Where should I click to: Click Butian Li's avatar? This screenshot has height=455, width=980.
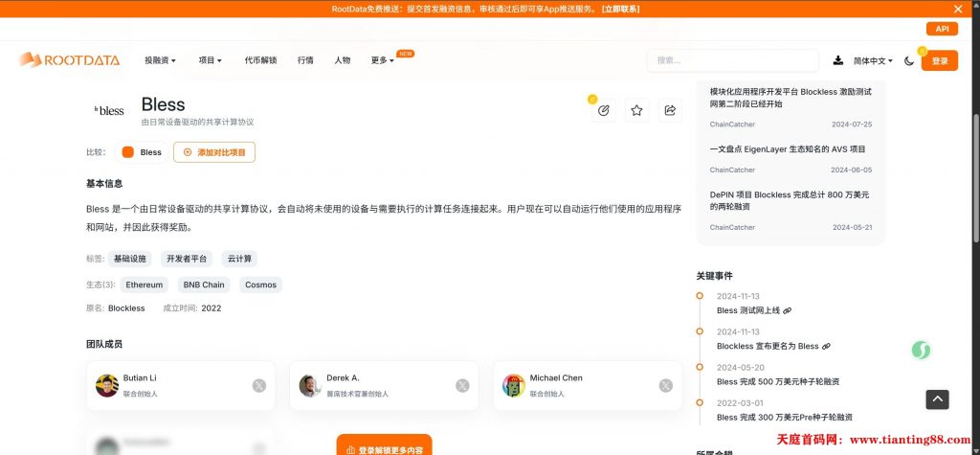[x=107, y=385]
